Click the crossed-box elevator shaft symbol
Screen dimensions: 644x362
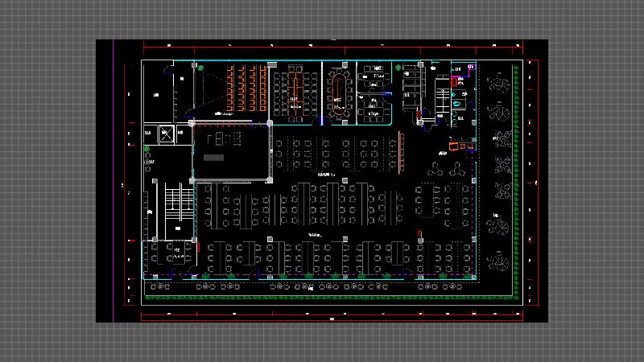tap(166, 134)
